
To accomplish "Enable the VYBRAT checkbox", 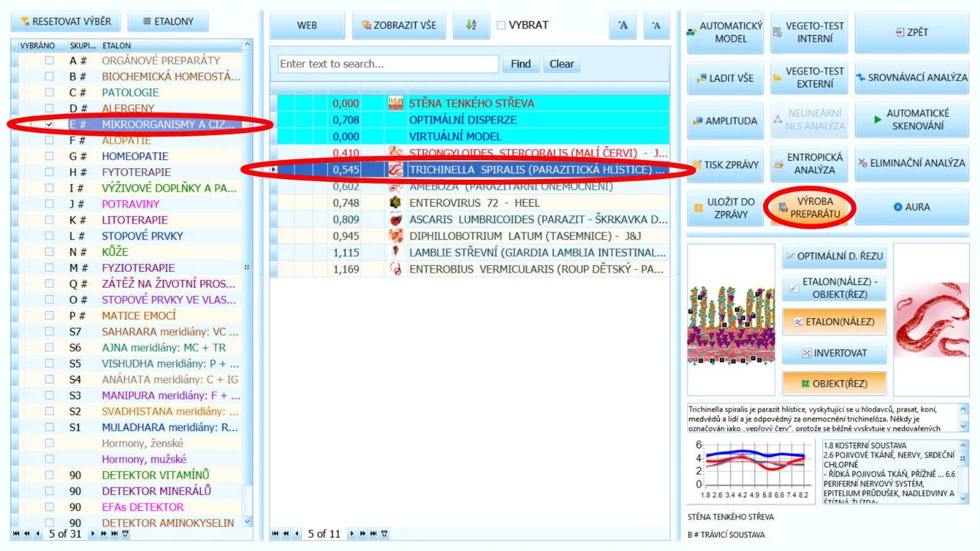I will point(501,25).
